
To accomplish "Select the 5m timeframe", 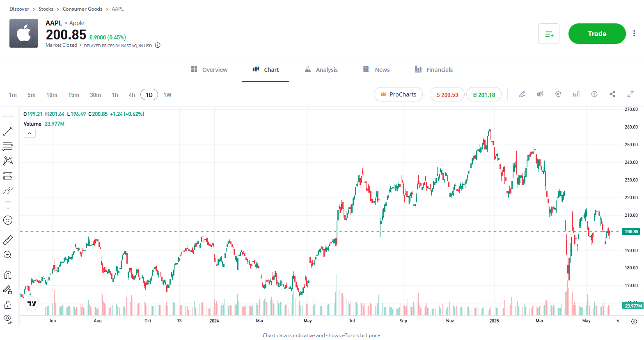I will (x=32, y=95).
